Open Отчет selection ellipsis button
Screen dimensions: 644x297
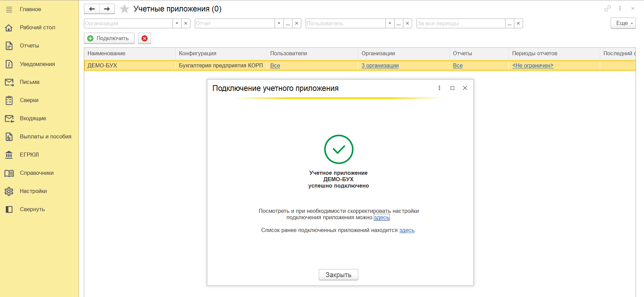pos(288,24)
